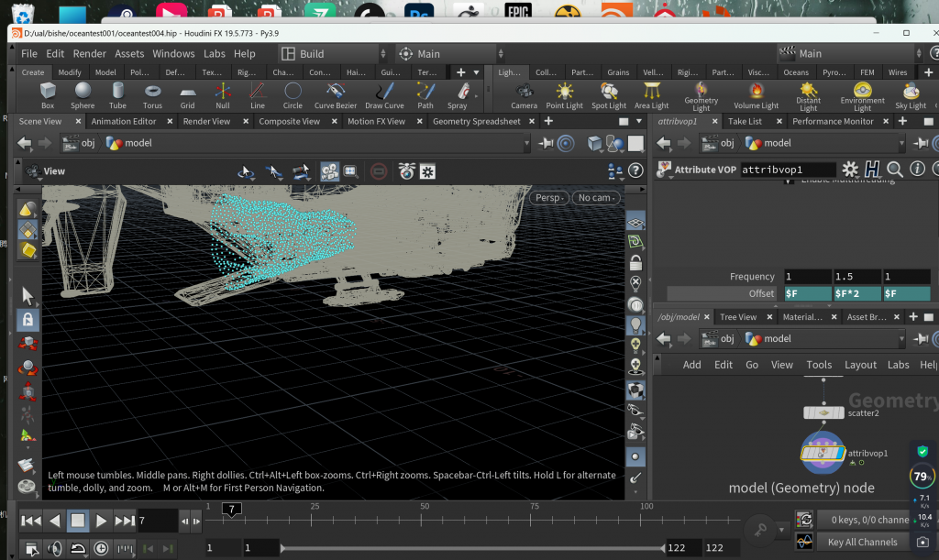This screenshot has height=560, width=939.
Task: Create a Volume Light
Action: 757,95
